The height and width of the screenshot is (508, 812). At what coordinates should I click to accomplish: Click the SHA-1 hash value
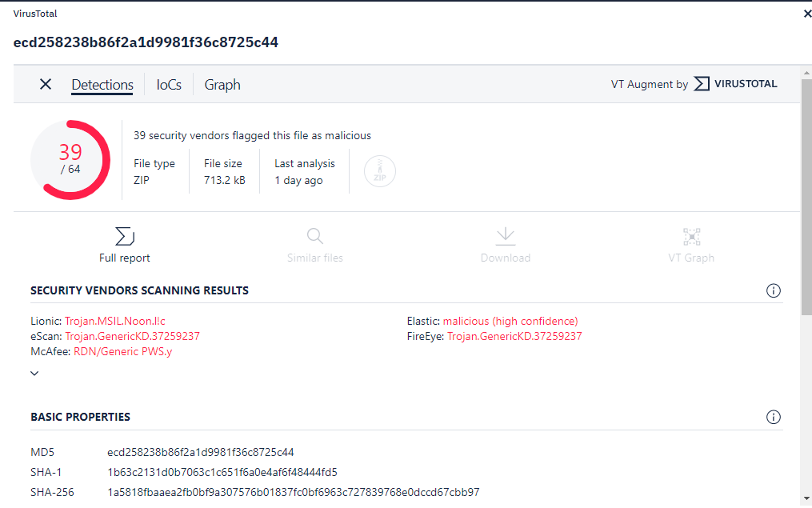pos(222,472)
